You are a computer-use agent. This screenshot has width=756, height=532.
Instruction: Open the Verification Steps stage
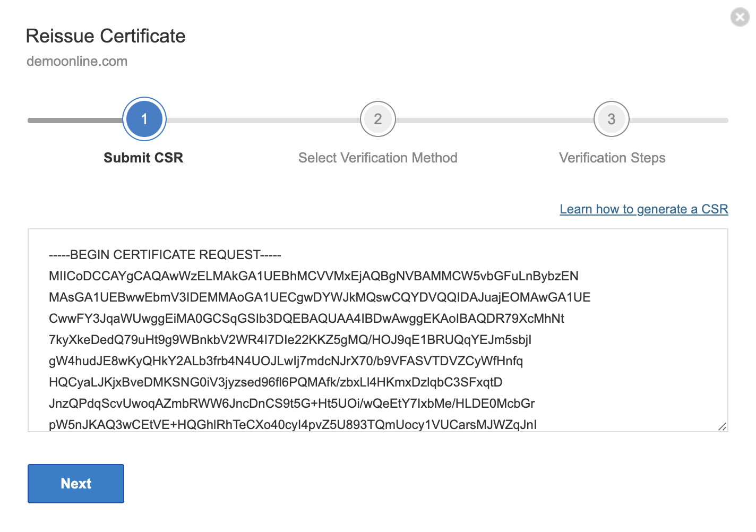(x=612, y=158)
